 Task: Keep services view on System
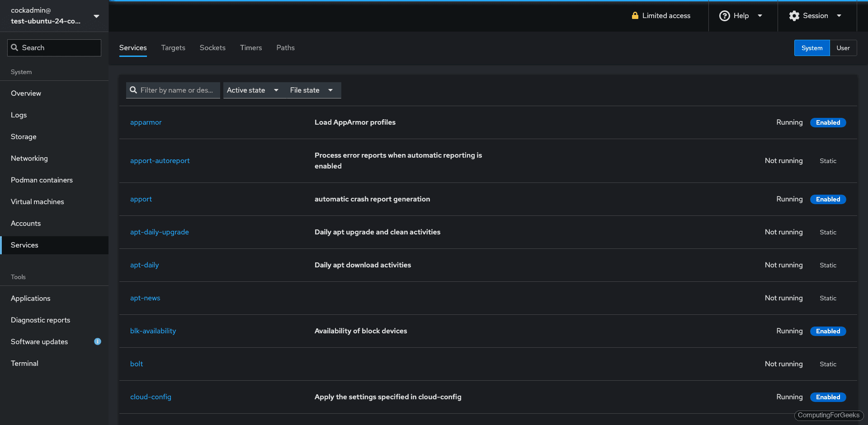(811, 47)
